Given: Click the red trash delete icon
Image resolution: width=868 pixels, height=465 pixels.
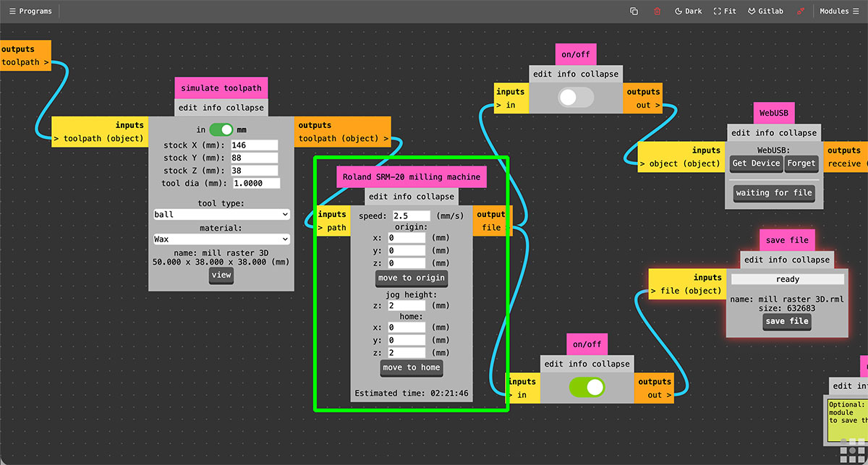Looking at the screenshot, I should 657,12.
